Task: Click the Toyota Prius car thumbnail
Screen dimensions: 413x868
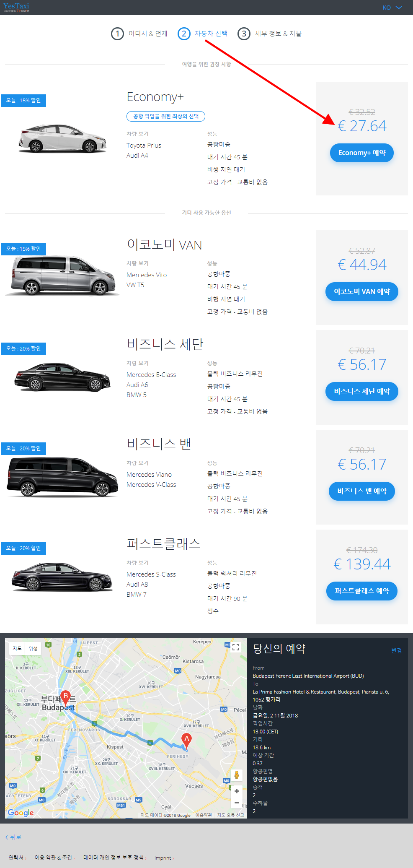Action: [x=62, y=138]
